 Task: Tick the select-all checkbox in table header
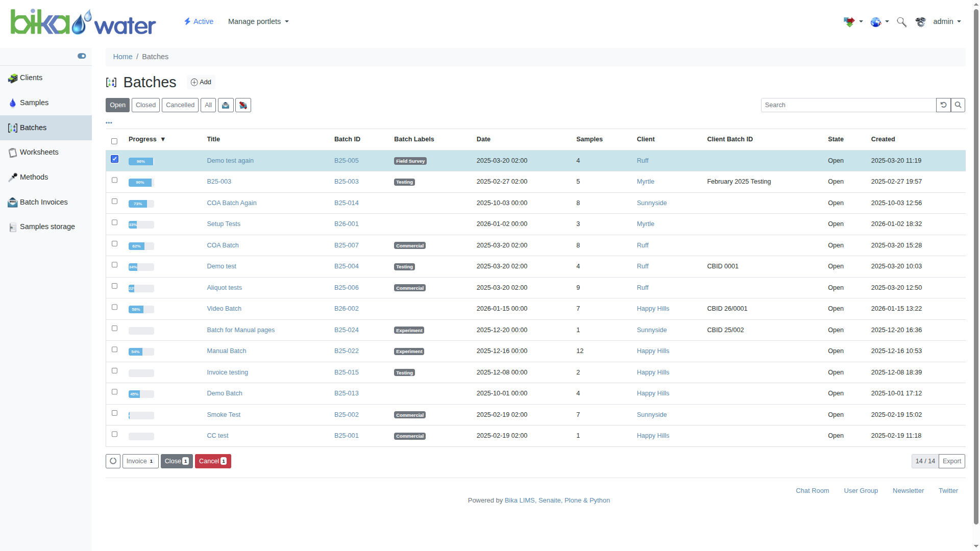[114, 141]
